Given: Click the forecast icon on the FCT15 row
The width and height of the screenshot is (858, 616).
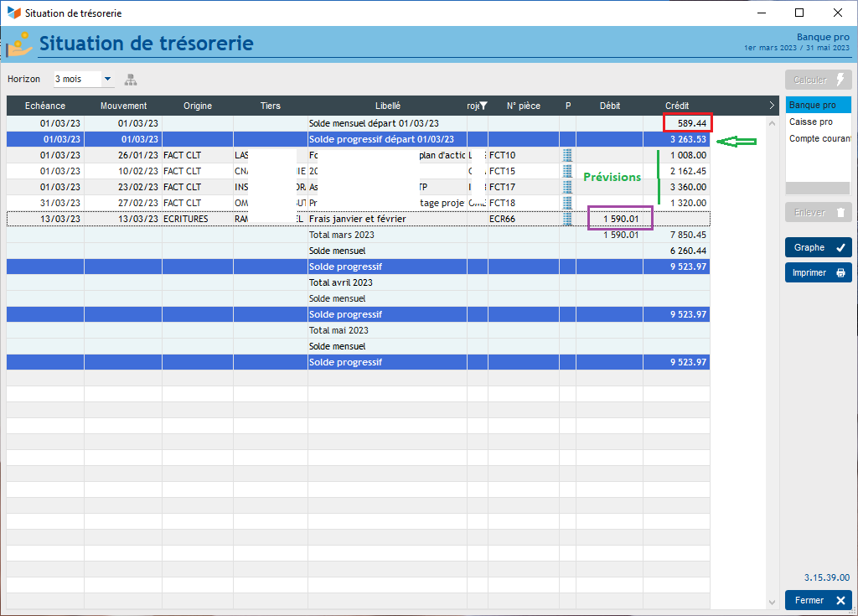Looking at the screenshot, I should pyautogui.click(x=567, y=171).
